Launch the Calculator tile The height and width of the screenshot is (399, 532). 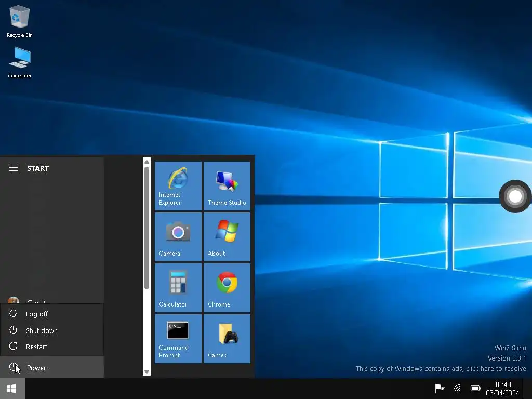pyautogui.click(x=178, y=288)
